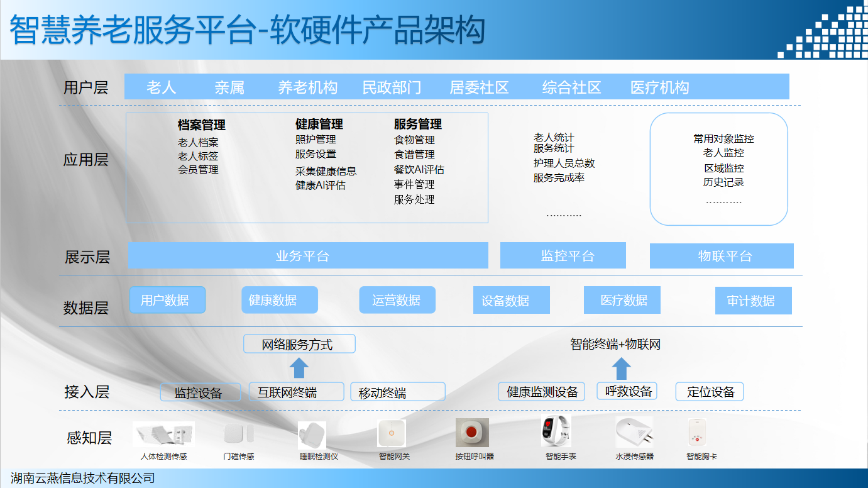Select the 定位设备 box
The width and height of the screenshot is (868, 488).
(x=710, y=392)
